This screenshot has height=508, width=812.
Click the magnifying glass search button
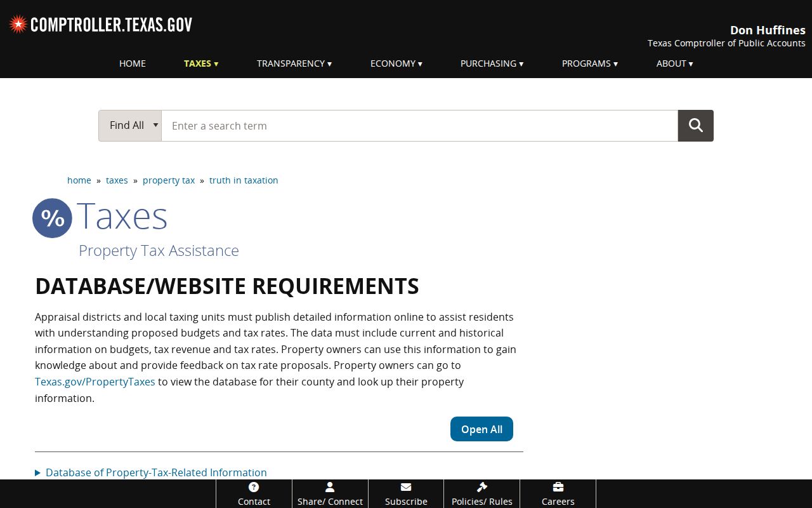[x=695, y=126]
